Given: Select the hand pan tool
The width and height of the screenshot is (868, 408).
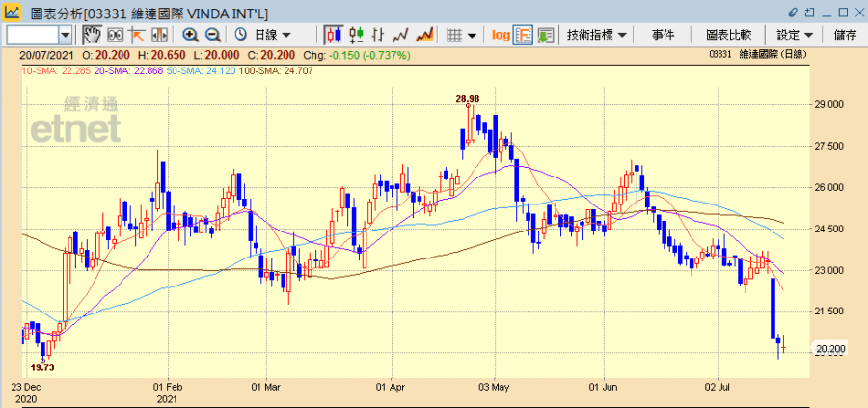Looking at the screenshot, I should (92, 35).
